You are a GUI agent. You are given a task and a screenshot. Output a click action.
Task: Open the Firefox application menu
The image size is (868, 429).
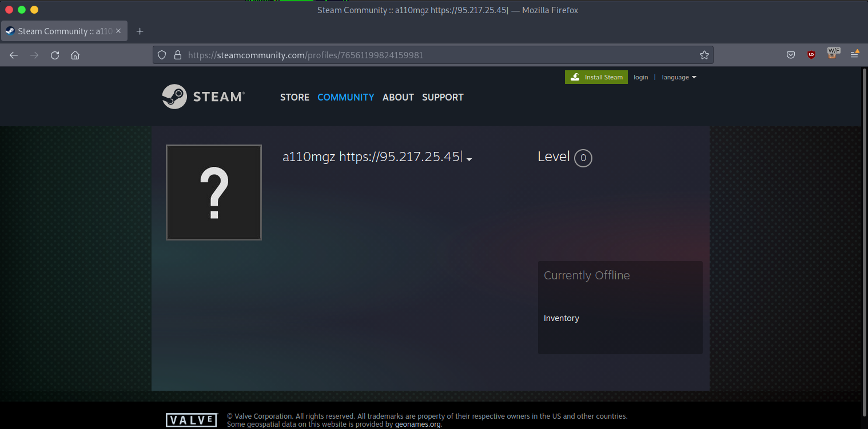click(854, 55)
